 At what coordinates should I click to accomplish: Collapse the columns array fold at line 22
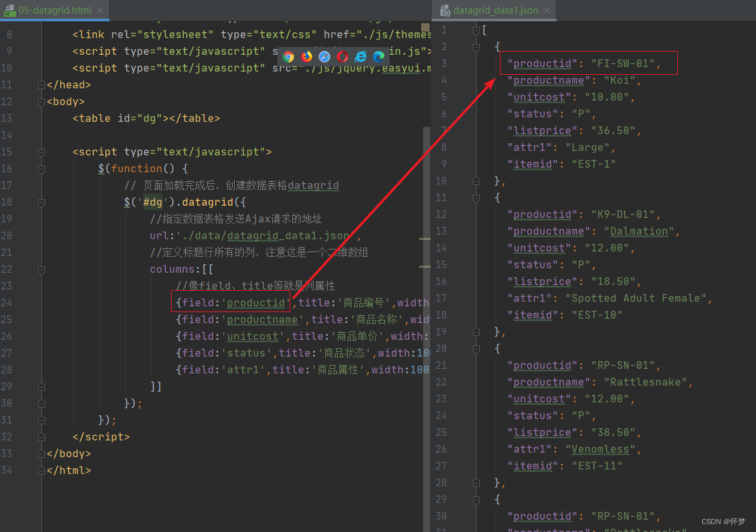click(41, 270)
